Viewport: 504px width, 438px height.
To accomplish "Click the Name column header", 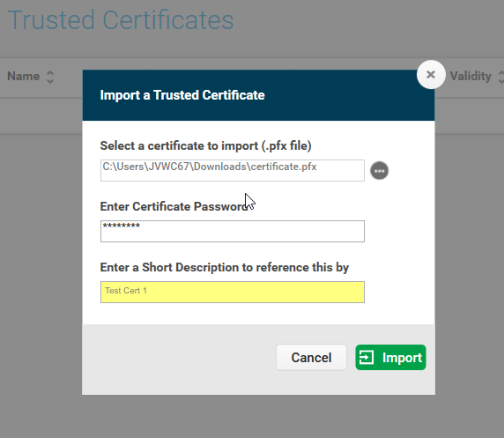I will [24, 76].
